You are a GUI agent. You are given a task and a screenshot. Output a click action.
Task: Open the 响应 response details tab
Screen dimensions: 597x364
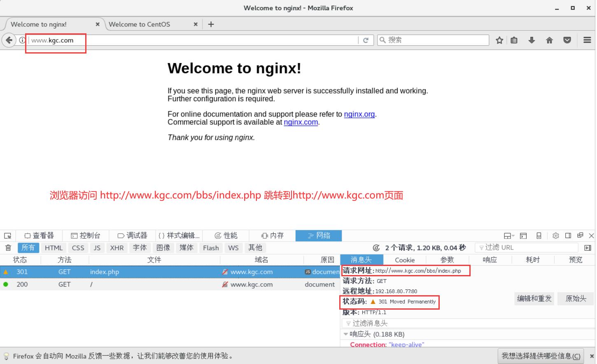click(490, 260)
